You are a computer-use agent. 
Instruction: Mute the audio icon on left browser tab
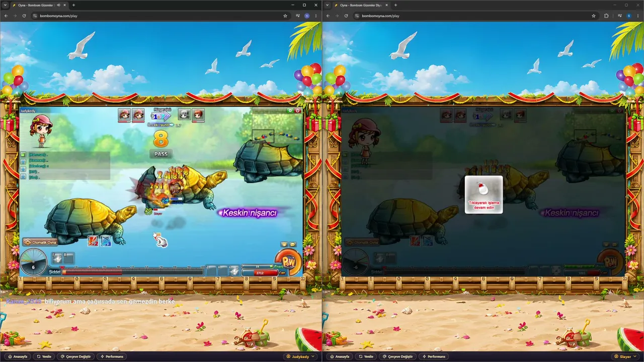(x=58, y=5)
